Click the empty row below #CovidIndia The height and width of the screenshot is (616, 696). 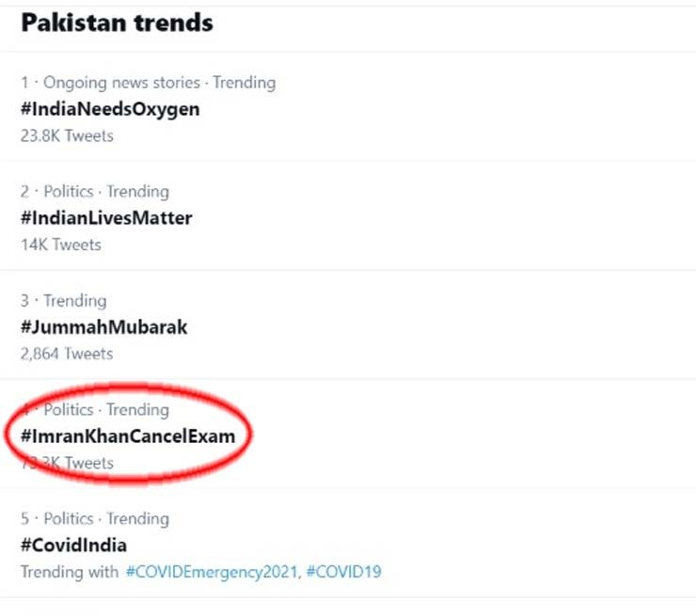(348, 608)
